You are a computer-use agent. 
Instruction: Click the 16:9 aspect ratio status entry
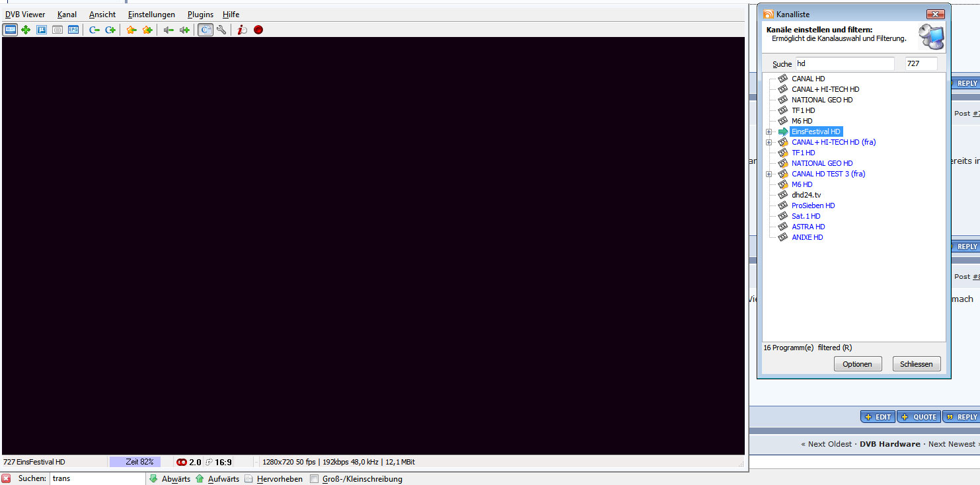tap(223, 463)
